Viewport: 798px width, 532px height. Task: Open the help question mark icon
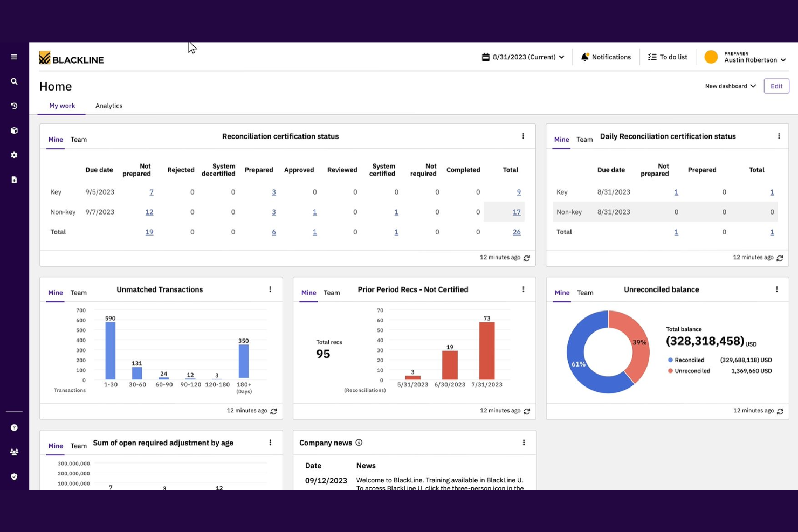coord(14,427)
